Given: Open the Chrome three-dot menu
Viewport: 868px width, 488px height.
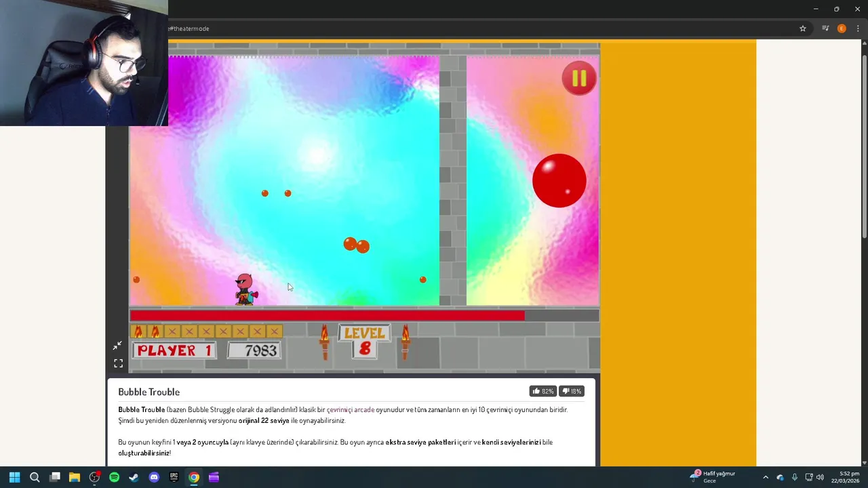Looking at the screenshot, I should tap(858, 28).
